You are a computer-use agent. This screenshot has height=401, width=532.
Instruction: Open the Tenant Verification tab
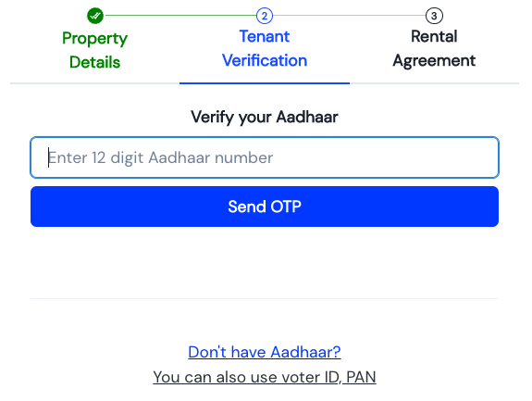tap(265, 48)
